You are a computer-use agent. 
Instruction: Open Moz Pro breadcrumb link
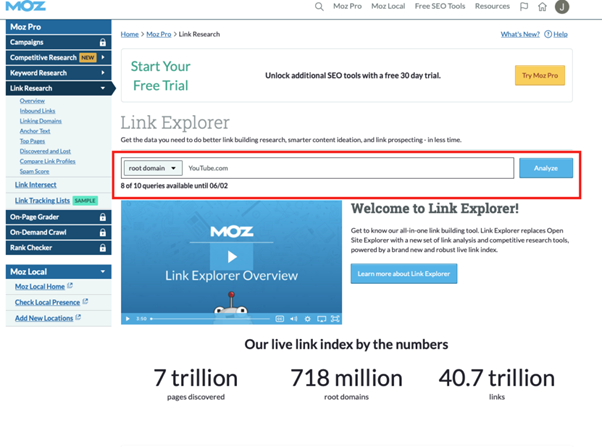click(159, 34)
